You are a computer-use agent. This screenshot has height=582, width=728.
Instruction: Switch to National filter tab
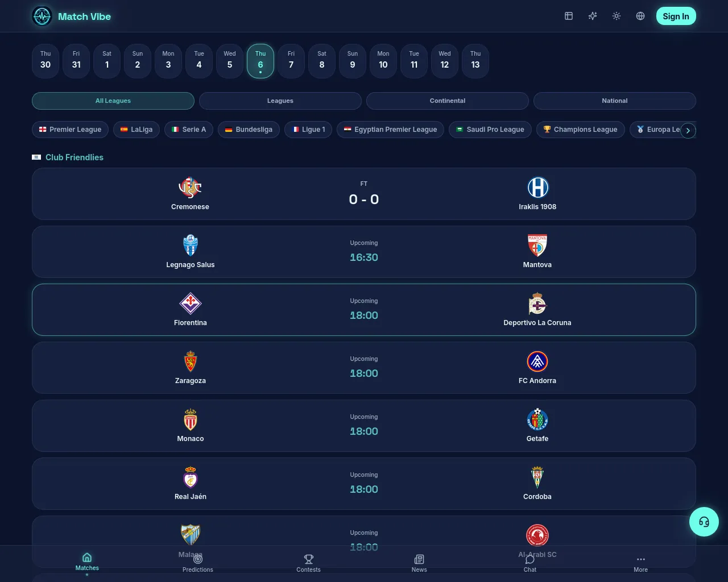(615, 101)
